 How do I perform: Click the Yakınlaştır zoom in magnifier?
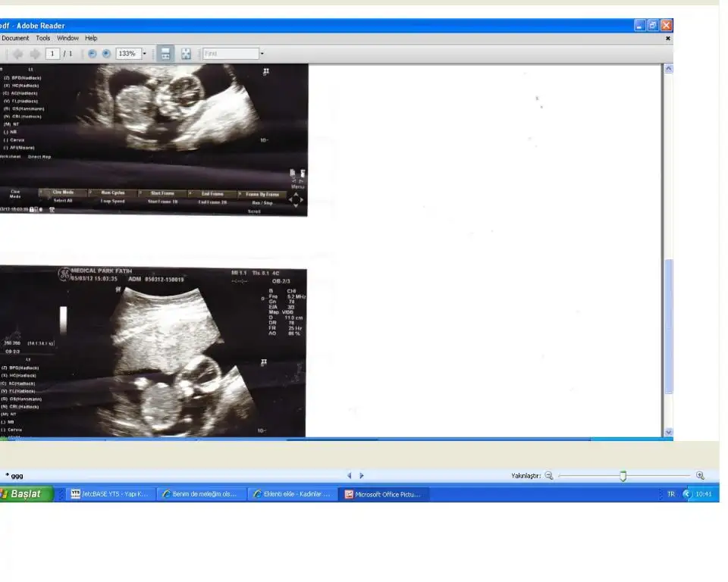(x=700, y=476)
